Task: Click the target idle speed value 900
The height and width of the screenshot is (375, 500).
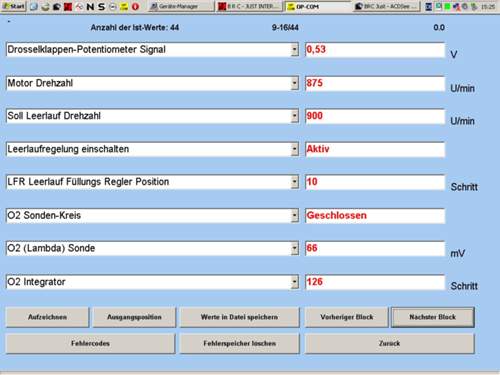Action: pyautogui.click(x=375, y=116)
